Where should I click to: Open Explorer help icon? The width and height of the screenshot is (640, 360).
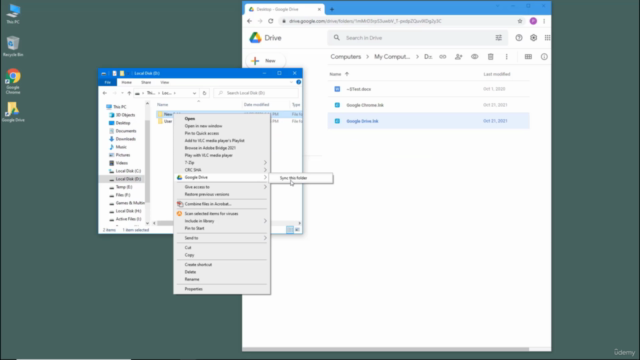[x=298, y=82]
